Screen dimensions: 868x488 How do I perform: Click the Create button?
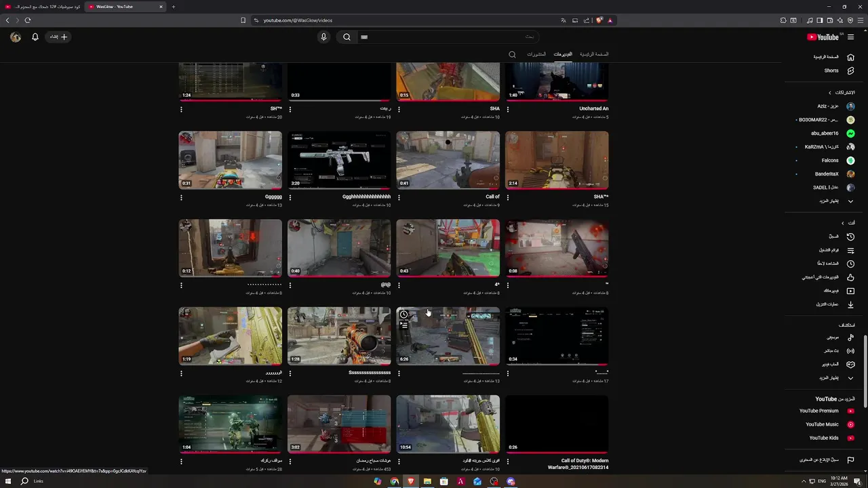(59, 37)
